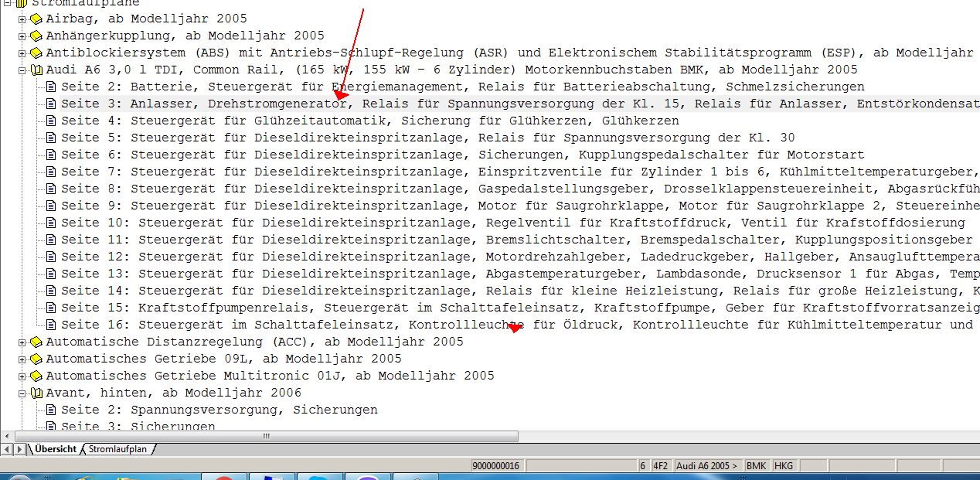
Task: Select Seite 3: Anlasser, Drehstromgenerator row
Action: point(520,104)
